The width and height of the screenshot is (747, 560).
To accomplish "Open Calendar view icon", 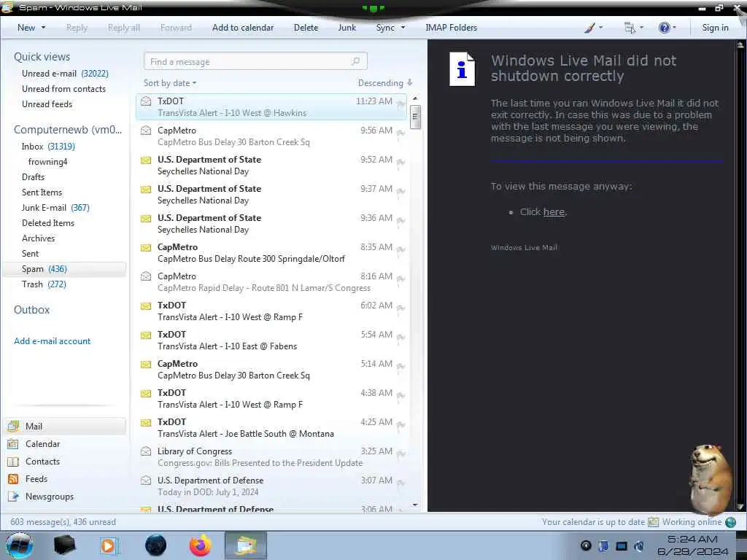I will point(13,444).
